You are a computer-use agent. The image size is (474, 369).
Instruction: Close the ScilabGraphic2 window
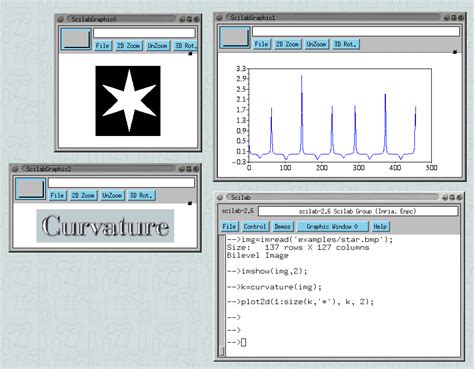[196, 169]
